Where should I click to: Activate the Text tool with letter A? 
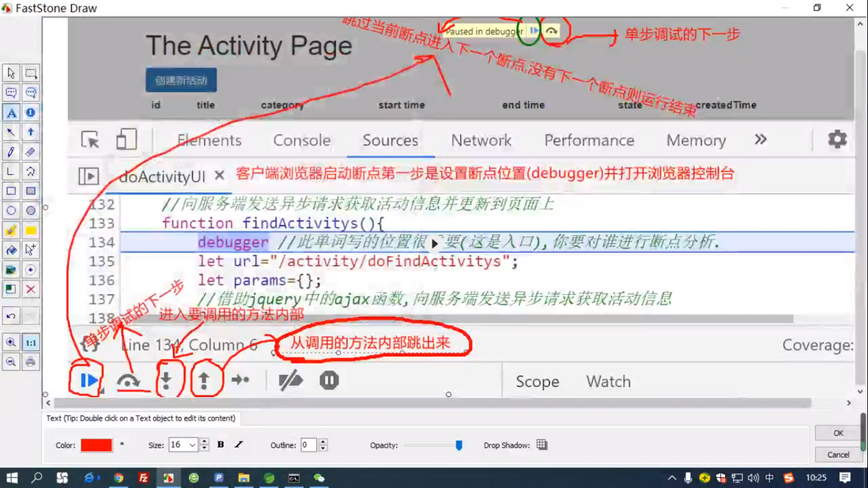(11, 112)
